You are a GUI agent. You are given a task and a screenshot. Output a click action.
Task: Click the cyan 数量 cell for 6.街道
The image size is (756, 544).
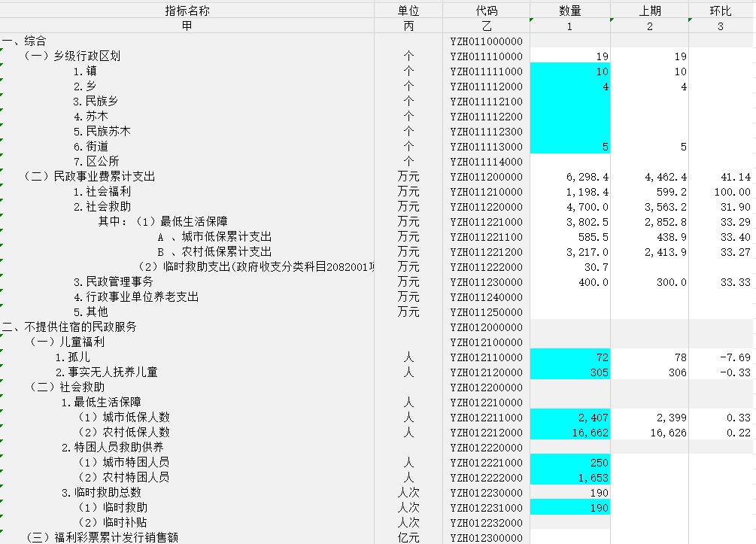tap(570, 147)
